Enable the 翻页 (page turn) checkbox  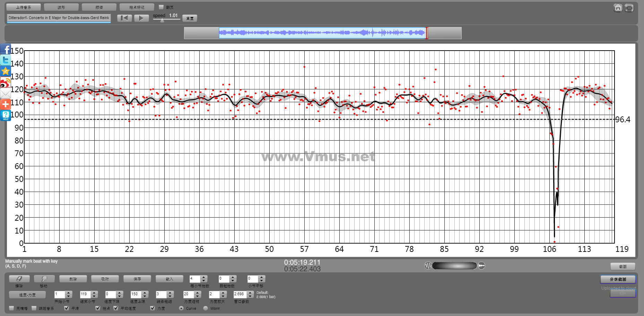161,7
